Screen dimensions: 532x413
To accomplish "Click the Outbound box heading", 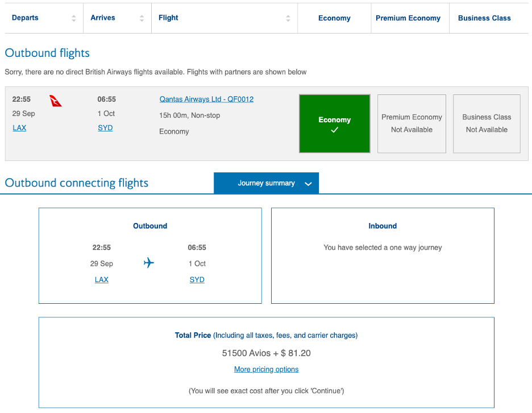I will click(150, 226).
